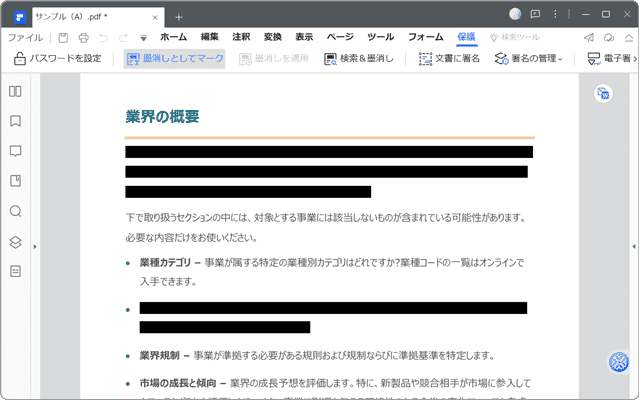Select the 保護 tab
The image size is (640, 400).
click(x=466, y=37)
